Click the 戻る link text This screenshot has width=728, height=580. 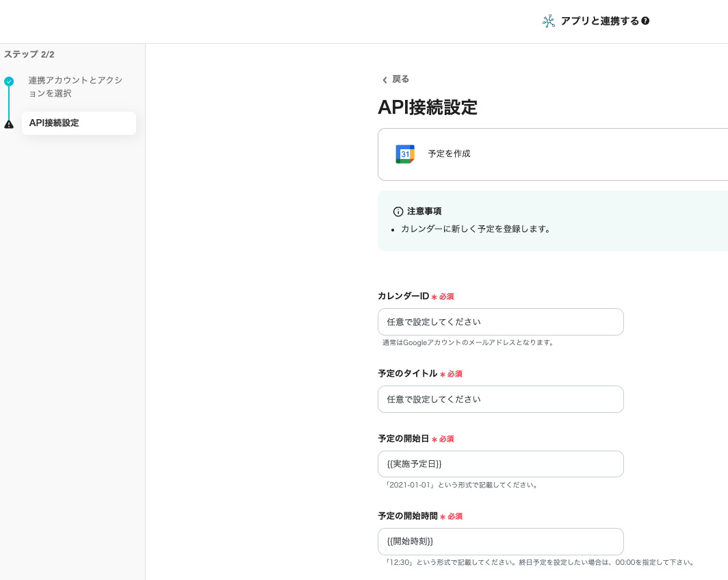[x=400, y=79]
